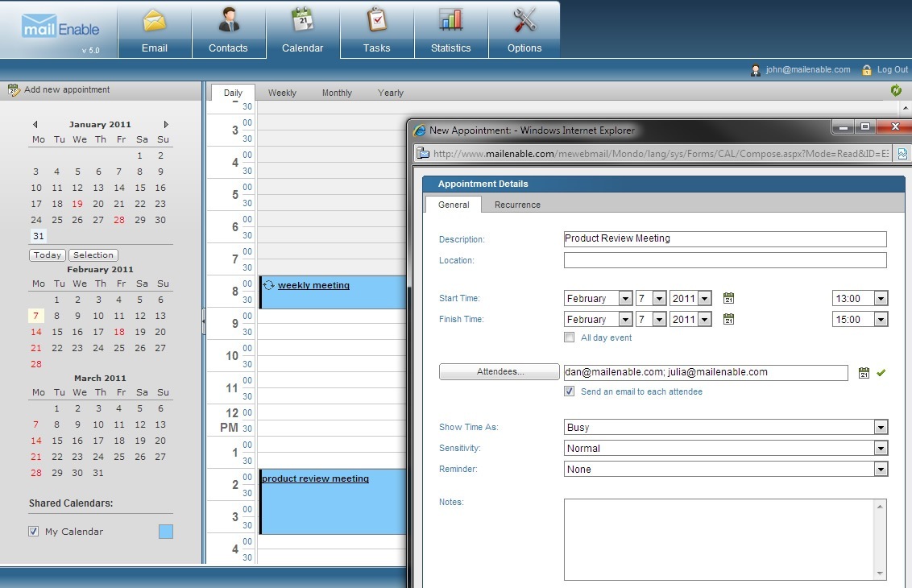Collapse the sidebar splitter handle
This screenshot has height=588, width=912.
pos(204,321)
